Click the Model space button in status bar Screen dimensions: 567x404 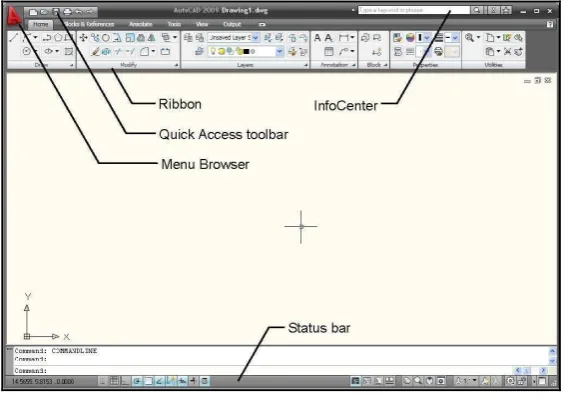(x=356, y=381)
